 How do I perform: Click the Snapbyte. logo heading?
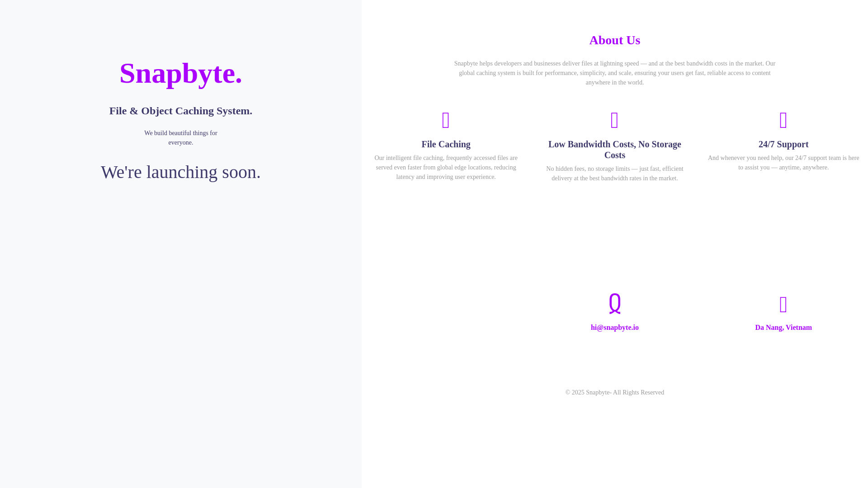pos(181,73)
